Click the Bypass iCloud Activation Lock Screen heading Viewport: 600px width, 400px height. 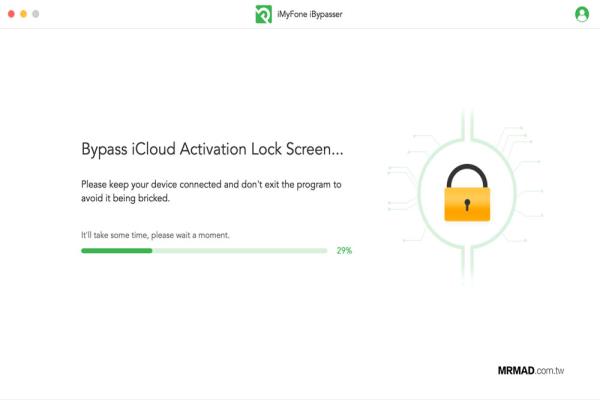[212, 149]
